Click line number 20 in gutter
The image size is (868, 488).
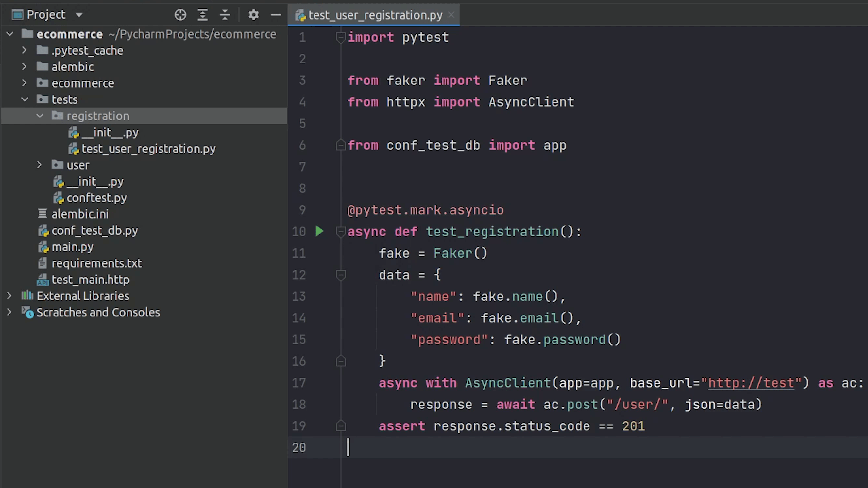coord(299,448)
